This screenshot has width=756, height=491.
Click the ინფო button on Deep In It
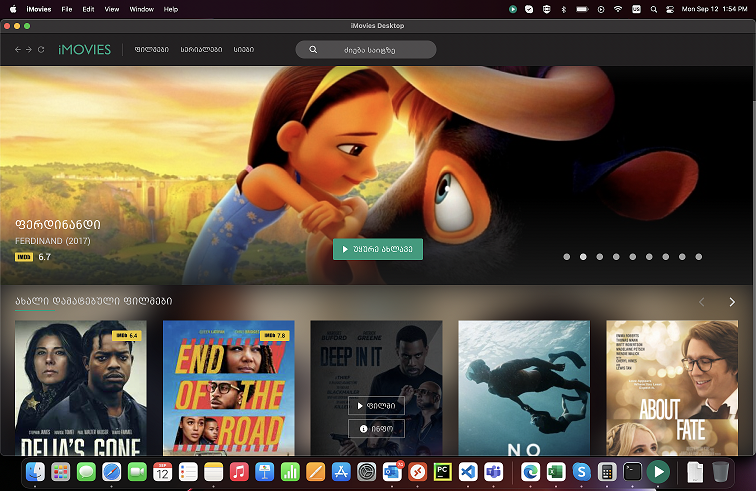pos(376,429)
